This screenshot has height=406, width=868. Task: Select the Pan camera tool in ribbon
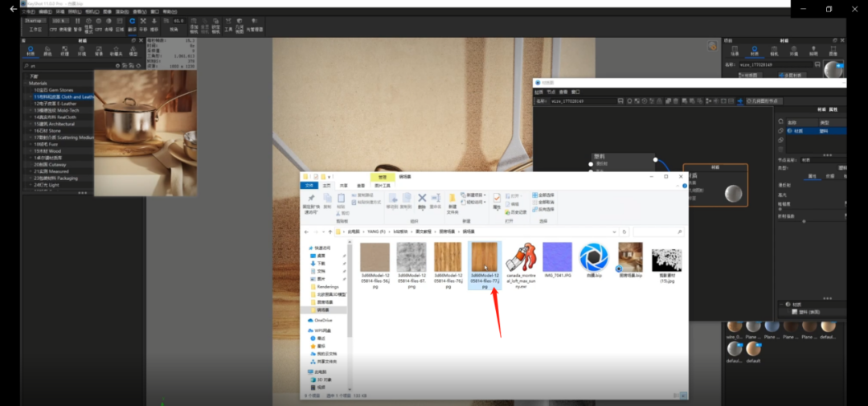point(143,24)
